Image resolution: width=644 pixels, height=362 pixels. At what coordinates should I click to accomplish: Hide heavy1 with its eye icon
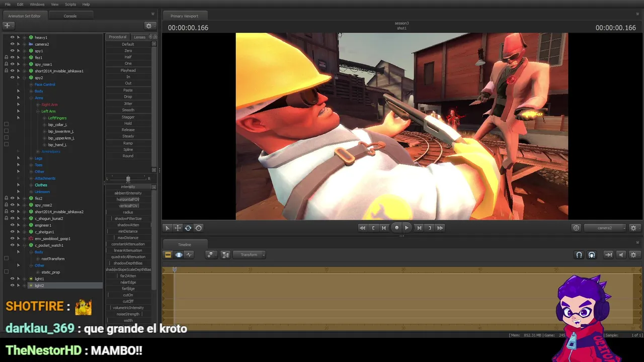13,37
